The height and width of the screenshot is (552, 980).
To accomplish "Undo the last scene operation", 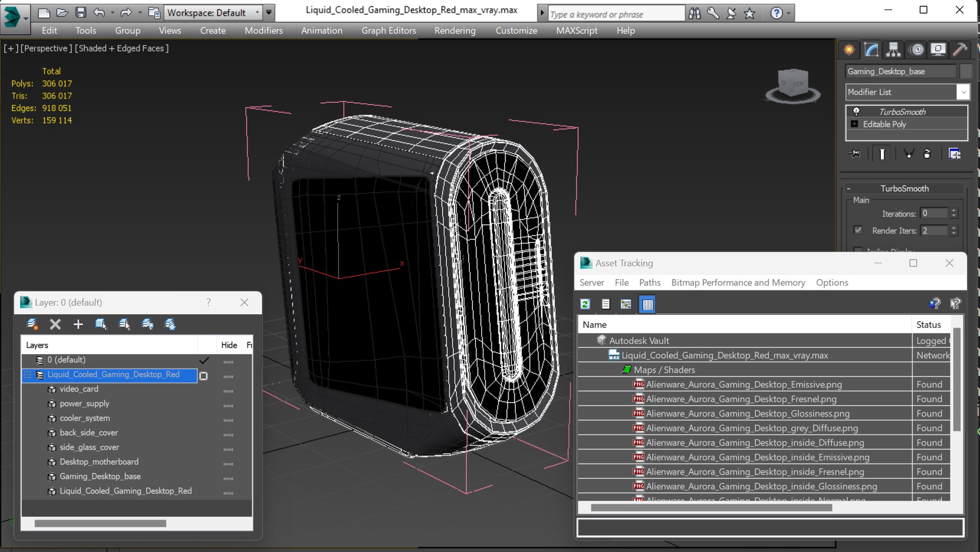I will pos(99,13).
